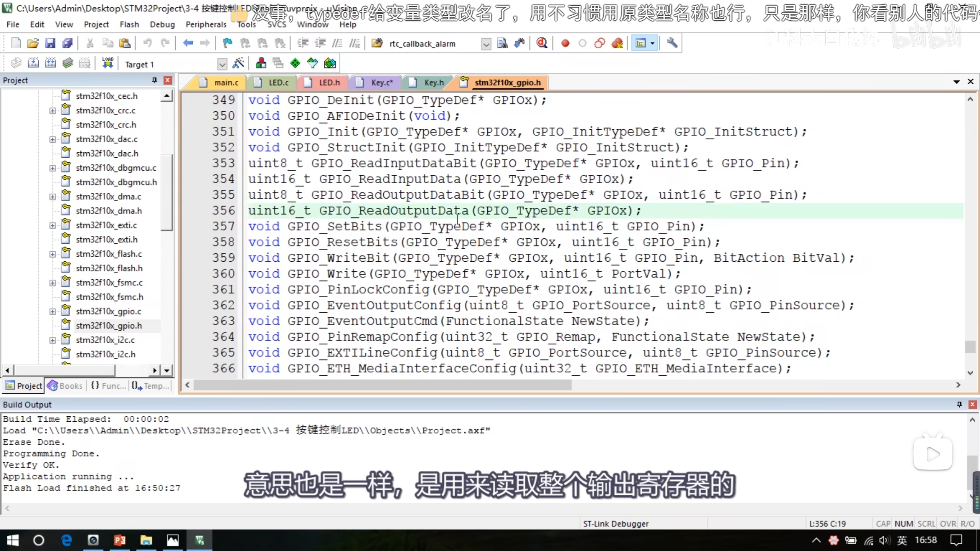Viewport: 980px width, 551px height.
Task: Start debug session with magnifier icon
Action: [x=542, y=43]
